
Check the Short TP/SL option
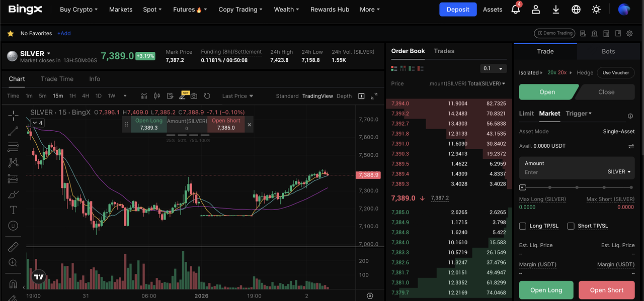coord(571,226)
